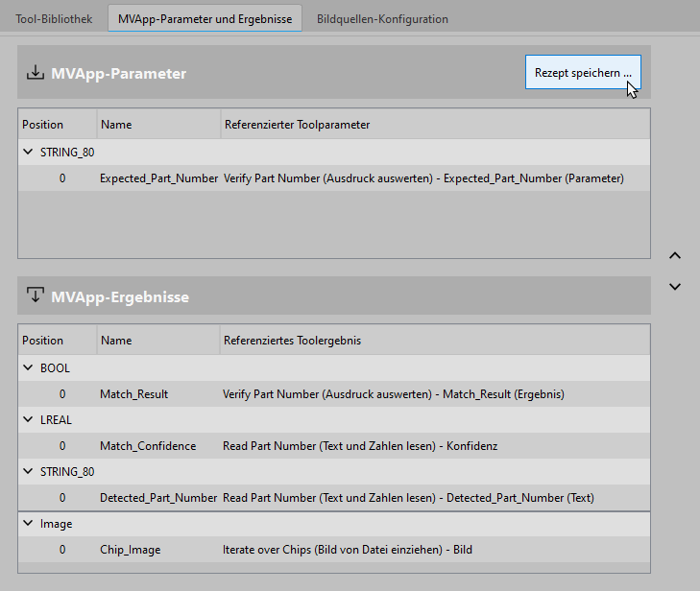Click the MVApp-Ergebnisse export icon
This screenshot has width=700, height=591.
[x=35, y=295]
